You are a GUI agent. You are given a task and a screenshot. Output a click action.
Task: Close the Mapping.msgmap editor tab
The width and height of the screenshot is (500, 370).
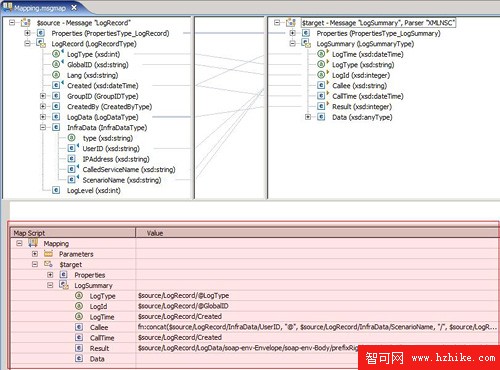tap(74, 7)
